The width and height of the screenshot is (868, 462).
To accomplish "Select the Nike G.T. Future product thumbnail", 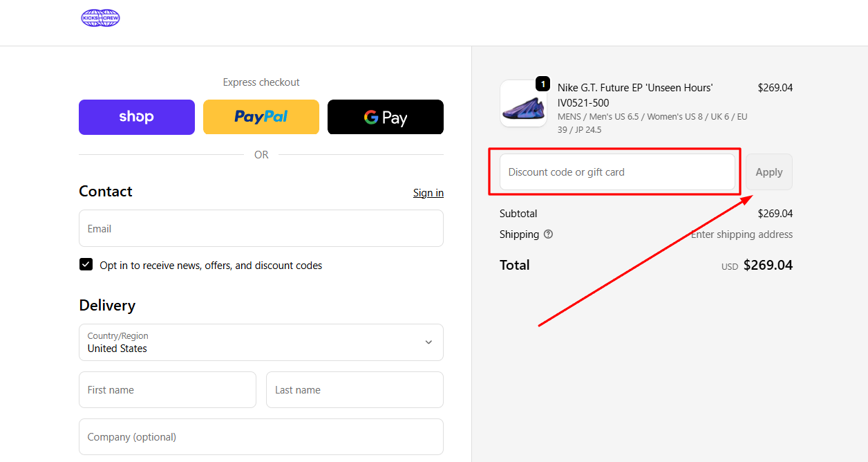I will tap(523, 103).
